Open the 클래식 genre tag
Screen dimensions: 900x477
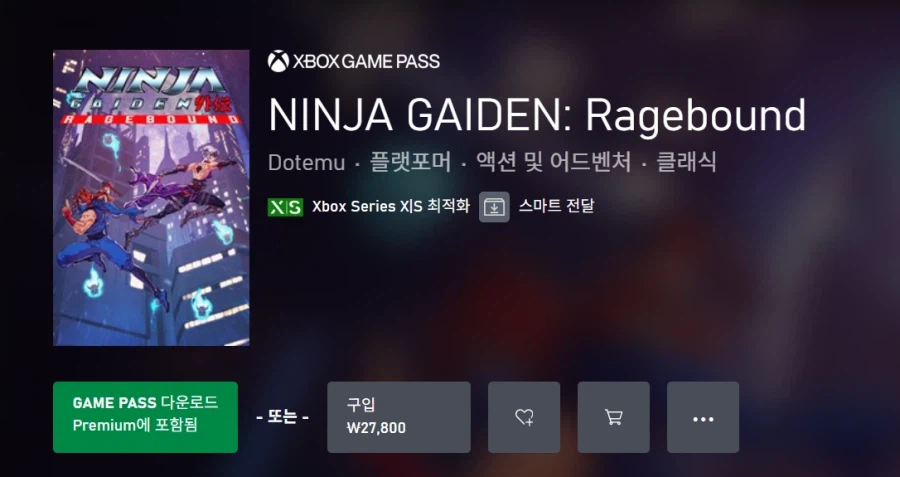[686, 162]
